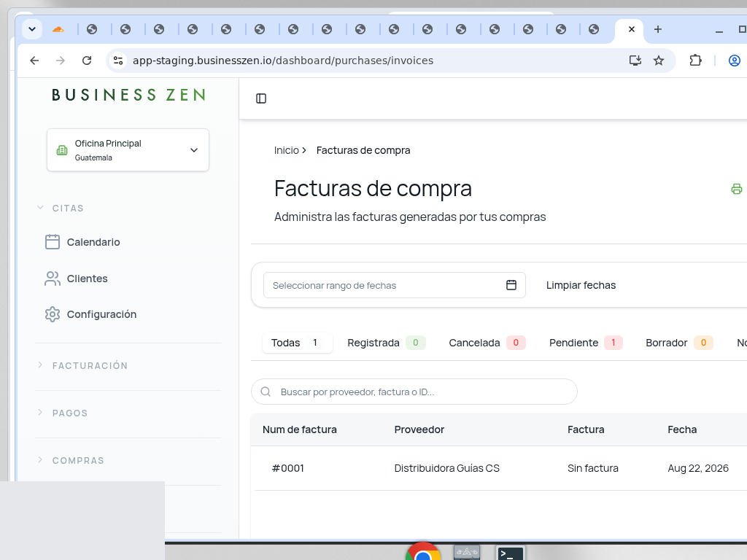Close the active browser tab

(632, 29)
